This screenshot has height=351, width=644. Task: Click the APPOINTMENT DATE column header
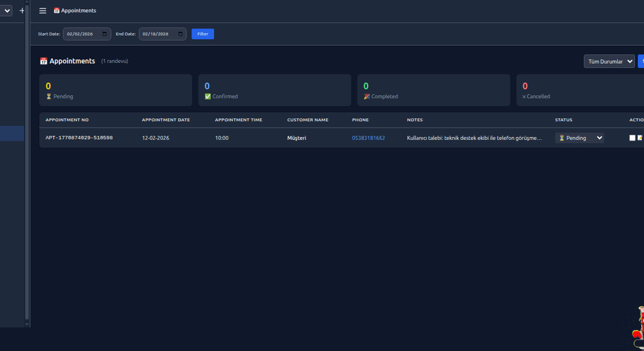(x=166, y=120)
